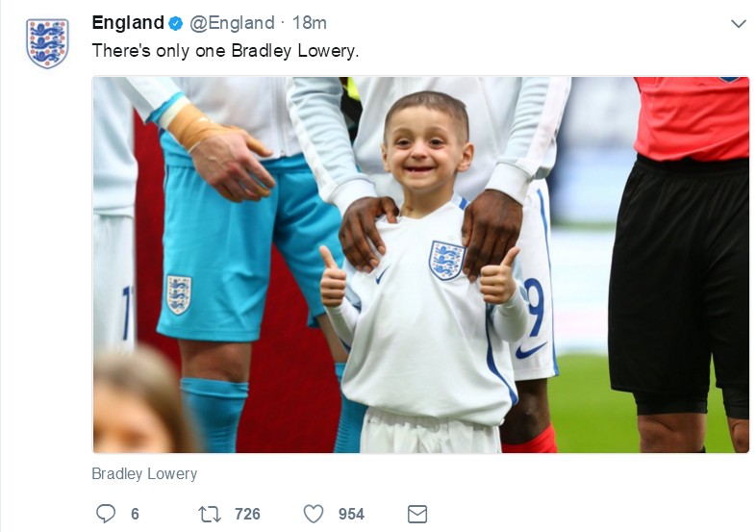Image resolution: width=756 pixels, height=532 pixels.
Task: Open the tweet options chevron menu
Action: (x=738, y=24)
